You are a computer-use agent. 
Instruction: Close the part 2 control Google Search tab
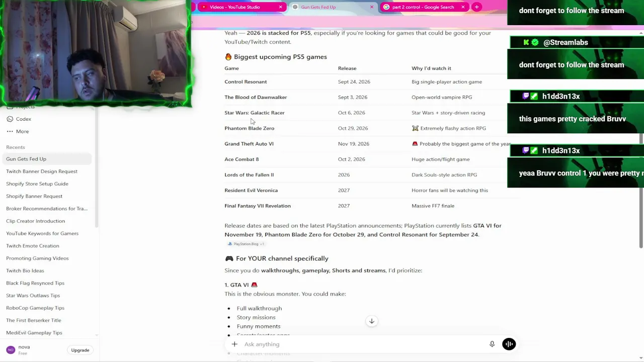(463, 7)
